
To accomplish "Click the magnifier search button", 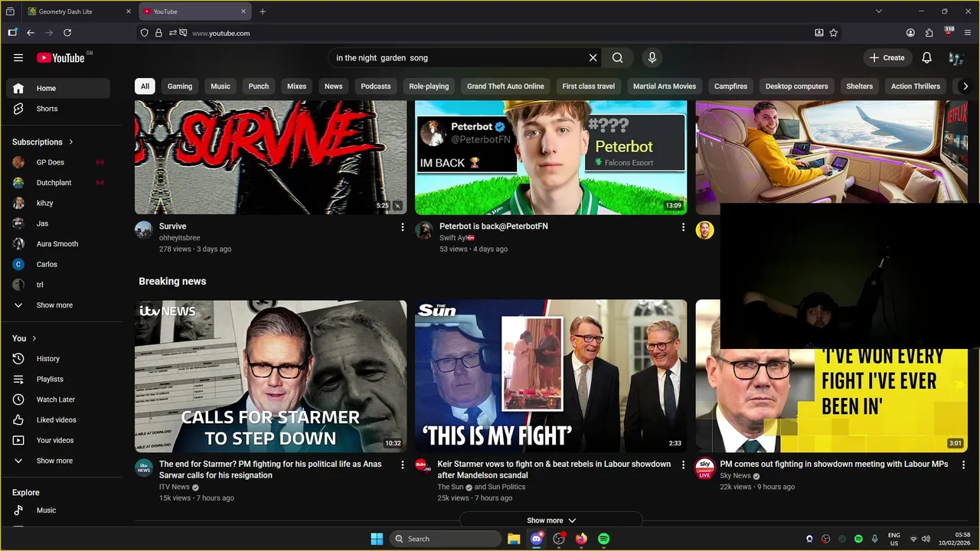I will tap(618, 57).
